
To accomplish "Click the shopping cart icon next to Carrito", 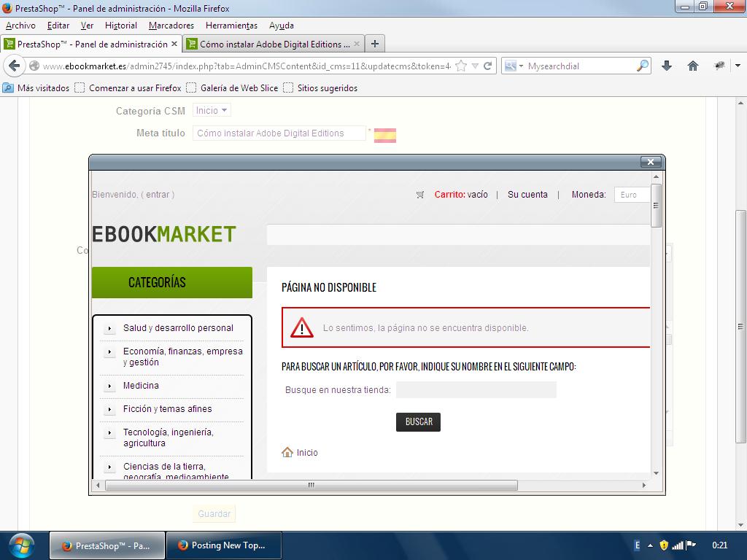I will pos(420,195).
